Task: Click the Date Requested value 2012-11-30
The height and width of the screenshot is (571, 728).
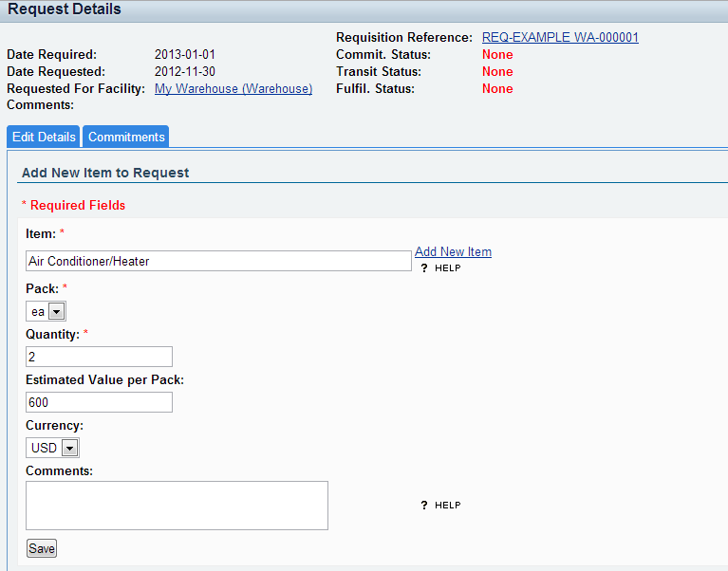Action: (191, 71)
